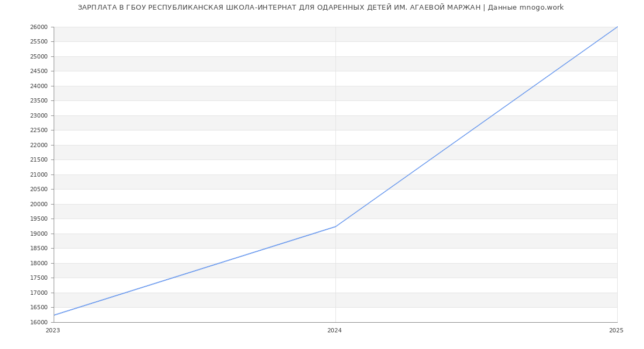
Task: Click the 22500 y-axis label
Action: click(40, 130)
